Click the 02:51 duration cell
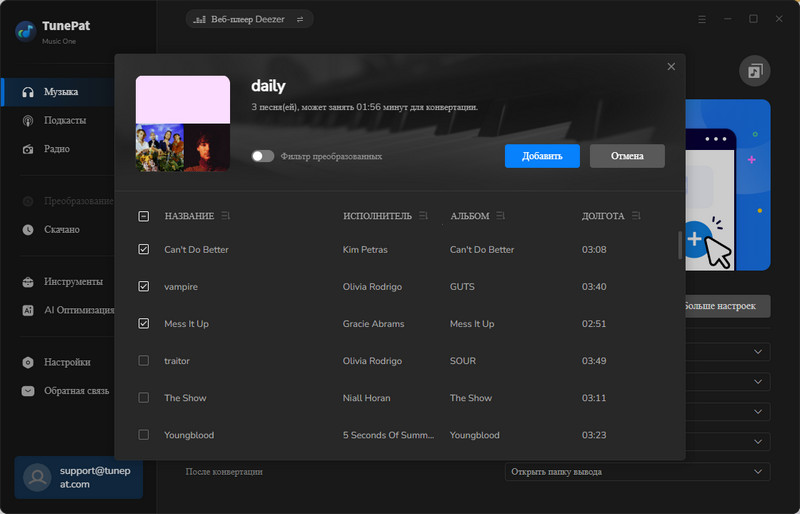800x514 pixels. (594, 324)
